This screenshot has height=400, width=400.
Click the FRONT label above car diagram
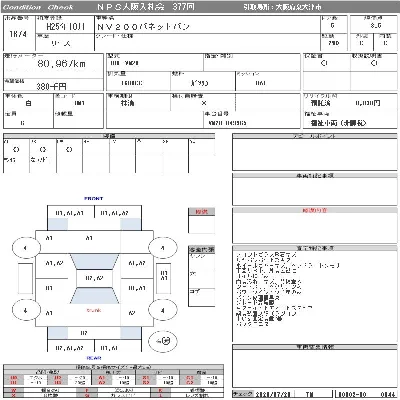[94, 198]
